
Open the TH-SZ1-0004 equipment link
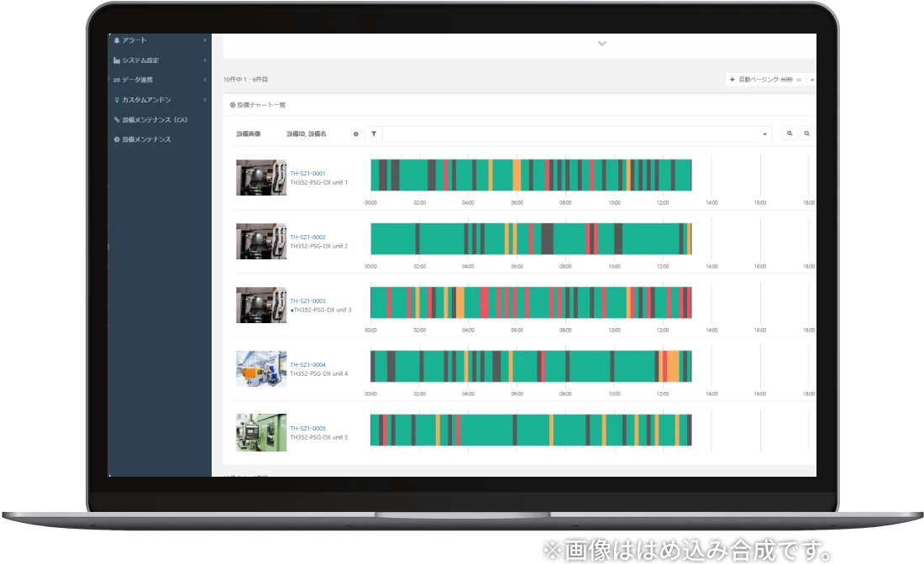point(307,365)
